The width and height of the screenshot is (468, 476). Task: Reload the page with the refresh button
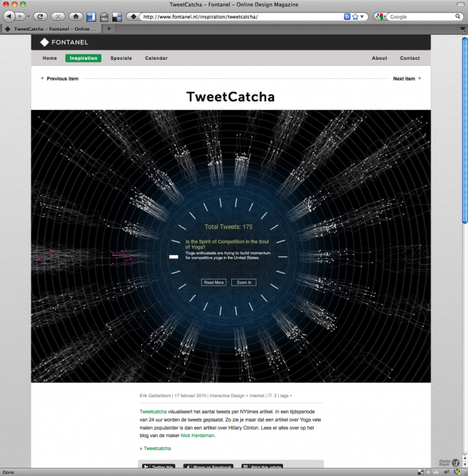point(39,16)
